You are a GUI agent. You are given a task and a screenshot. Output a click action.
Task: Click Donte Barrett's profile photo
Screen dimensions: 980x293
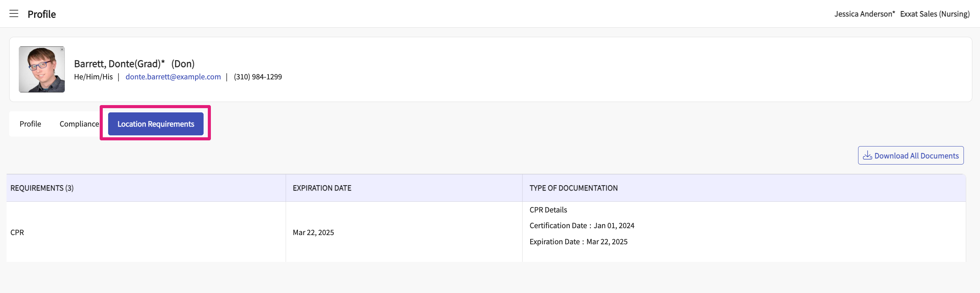pyautogui.click(x=41, y=70)
